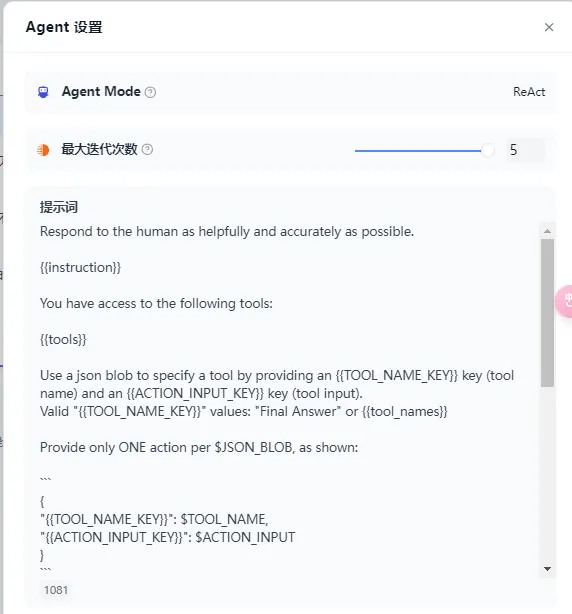Viewport: 572px width, 614px height.
Task: Click the pink floating button at right edge
Action: coord(564,301)
